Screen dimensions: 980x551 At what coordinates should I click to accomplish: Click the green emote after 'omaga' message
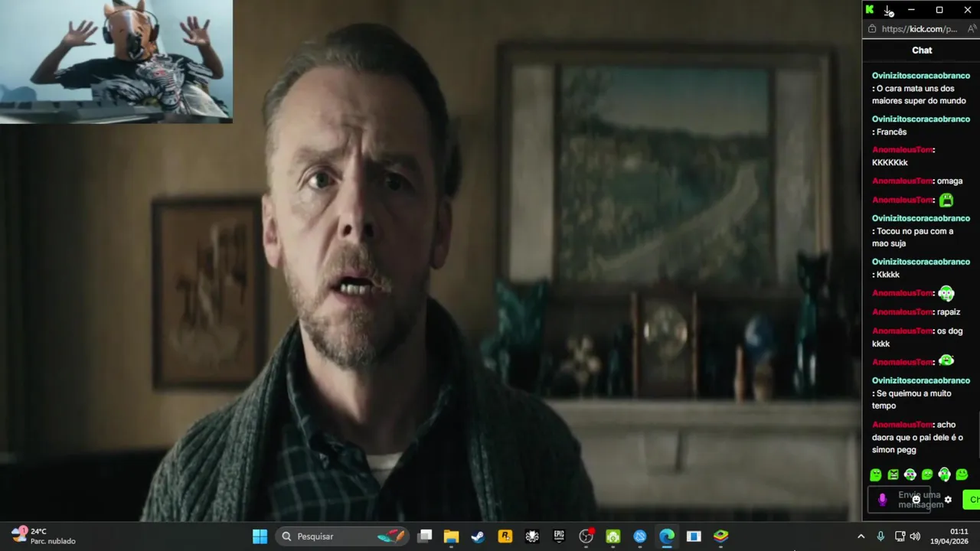(946, 200)
